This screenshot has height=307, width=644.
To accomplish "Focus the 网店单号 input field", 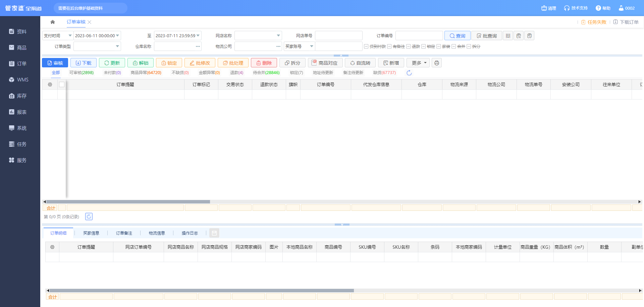I will pyautogui.click(x=339, y=36).
